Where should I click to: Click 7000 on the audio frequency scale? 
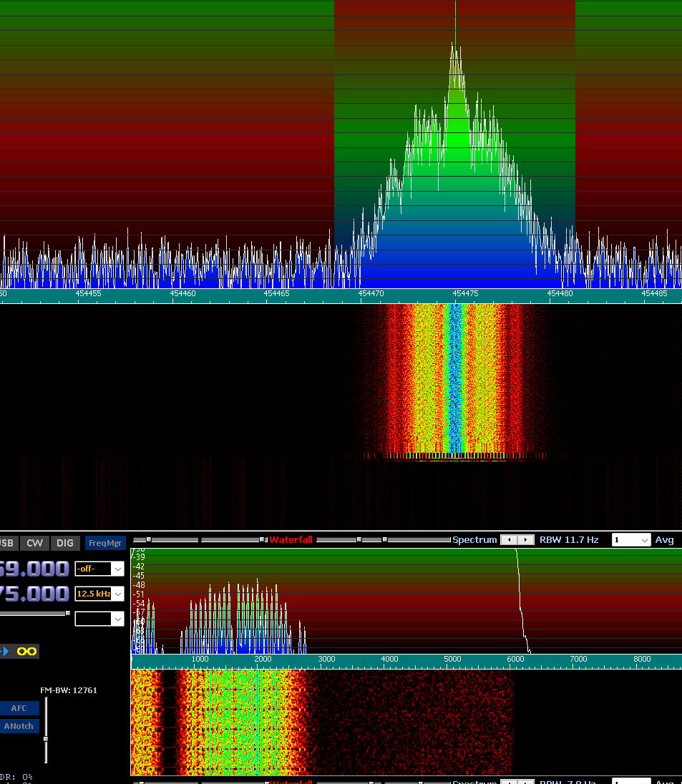tap(578, 659)
